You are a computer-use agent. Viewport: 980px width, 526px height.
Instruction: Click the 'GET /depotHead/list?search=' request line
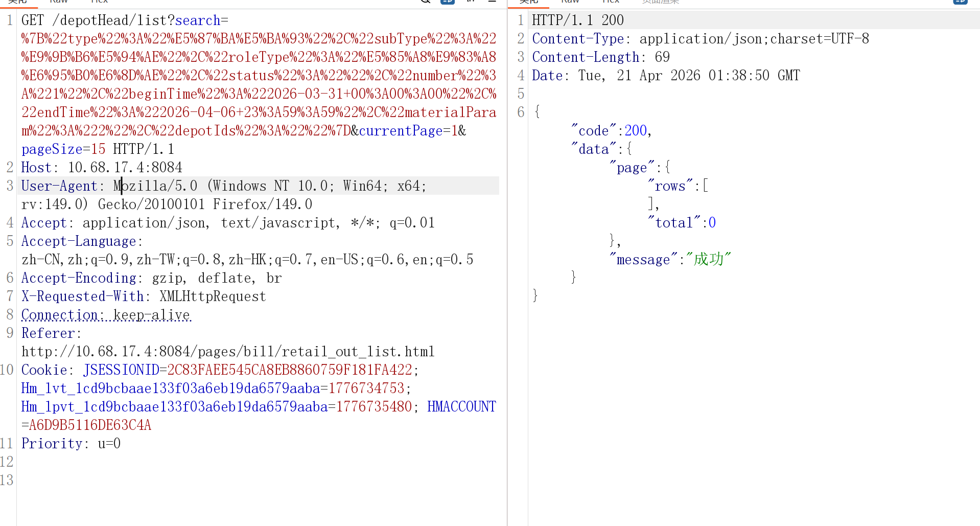125,20
